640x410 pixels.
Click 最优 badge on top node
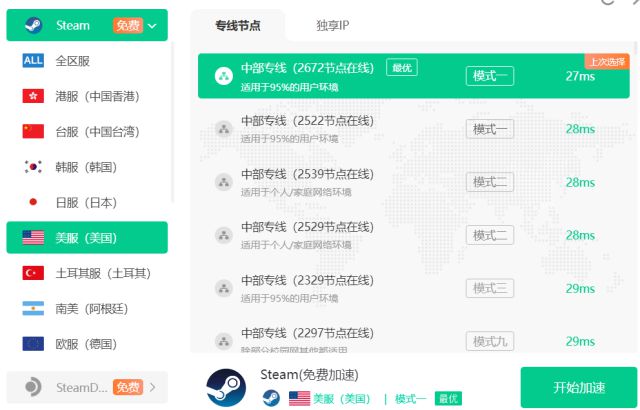[x=402, y=68]
